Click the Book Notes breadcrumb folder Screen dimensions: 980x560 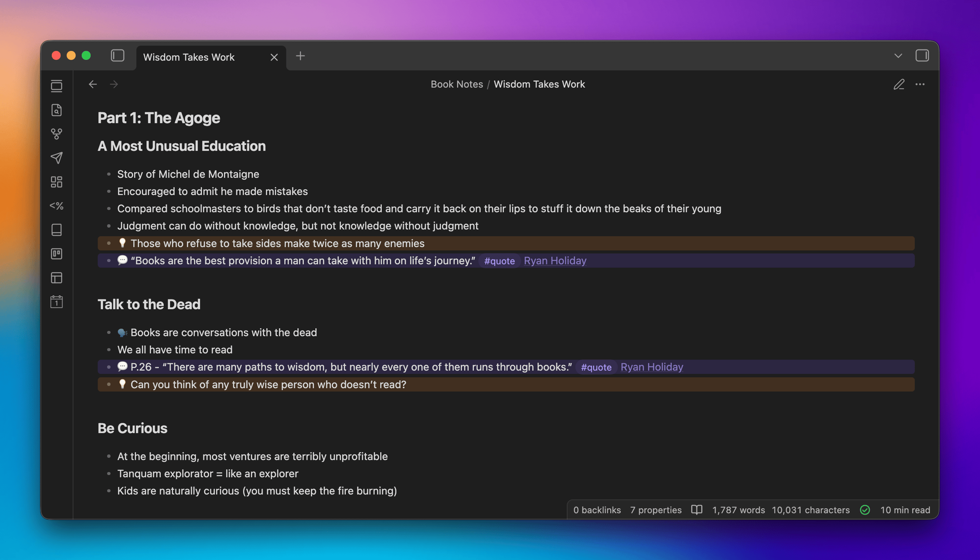457,84
